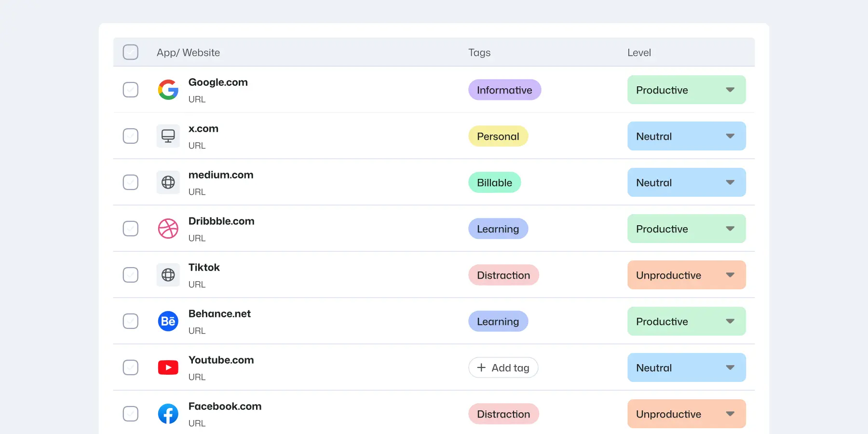Click the URL label under Google.com
The width and height of the screenshot is (868, 434).
(x=197, y=99)
